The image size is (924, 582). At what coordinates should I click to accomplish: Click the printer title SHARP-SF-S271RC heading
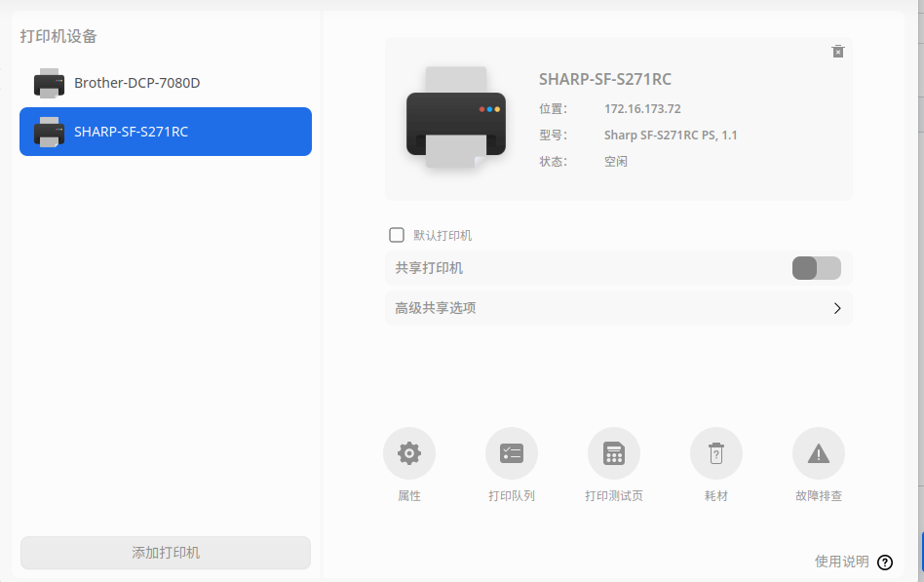605,80
